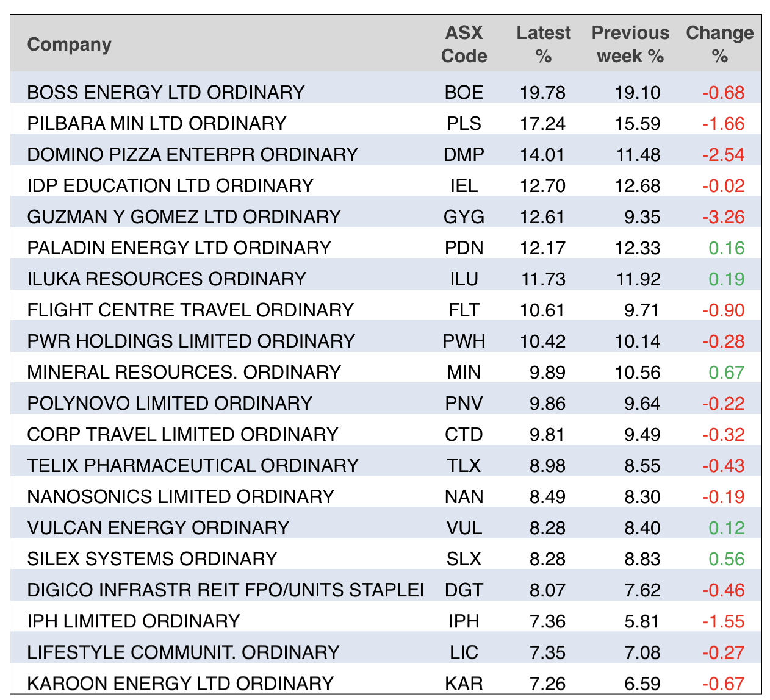This screenshot has height=700, width=770.
Task: Select the VUL ticker code
Action: (464, 528)
